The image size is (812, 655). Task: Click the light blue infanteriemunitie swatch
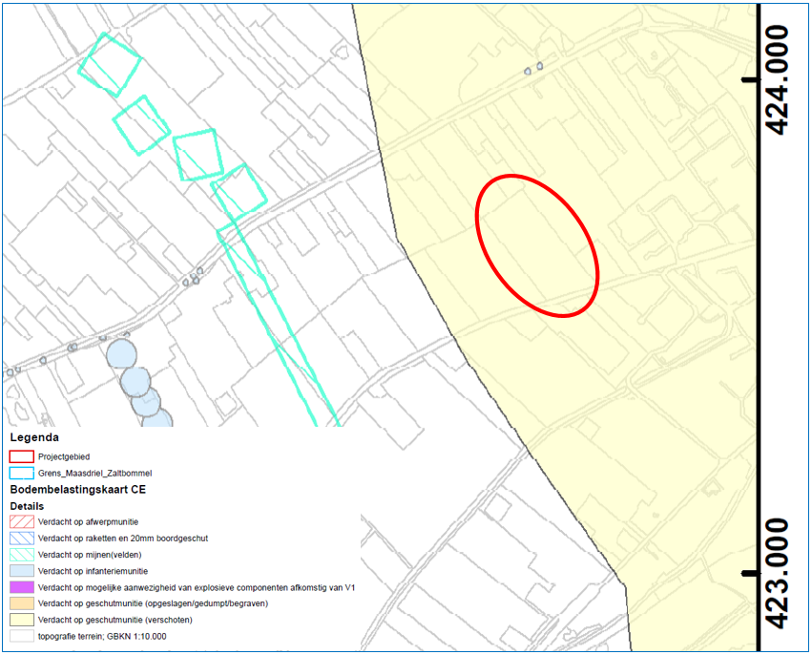pyautogui.click(x=22, y=571)
